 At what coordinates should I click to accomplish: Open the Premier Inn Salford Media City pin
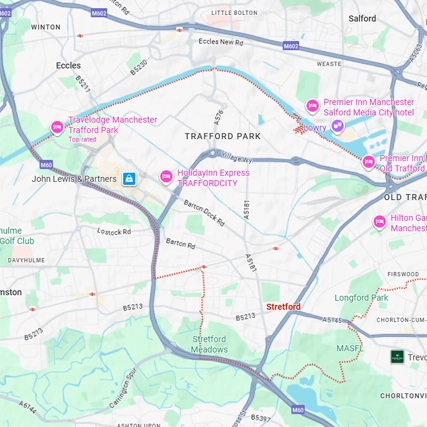[312, 106]
